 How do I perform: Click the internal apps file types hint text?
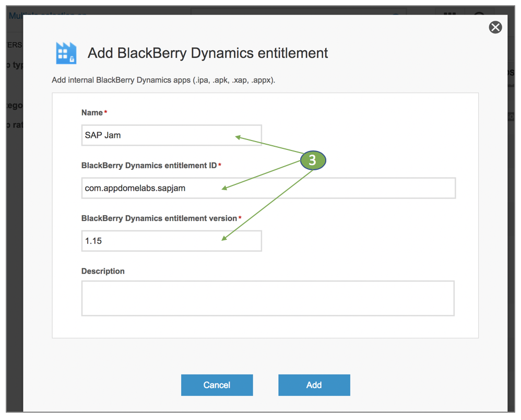[163, 80]
